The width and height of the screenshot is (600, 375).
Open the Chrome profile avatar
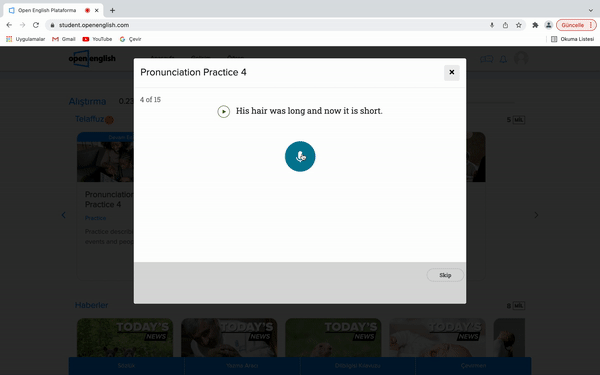[x=548, y=25]
